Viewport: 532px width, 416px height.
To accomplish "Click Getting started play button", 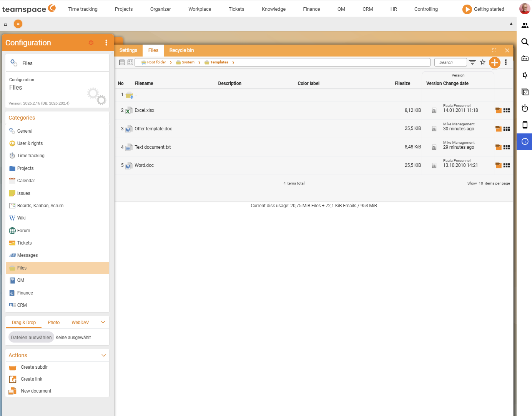I will (x=467, y=9).
